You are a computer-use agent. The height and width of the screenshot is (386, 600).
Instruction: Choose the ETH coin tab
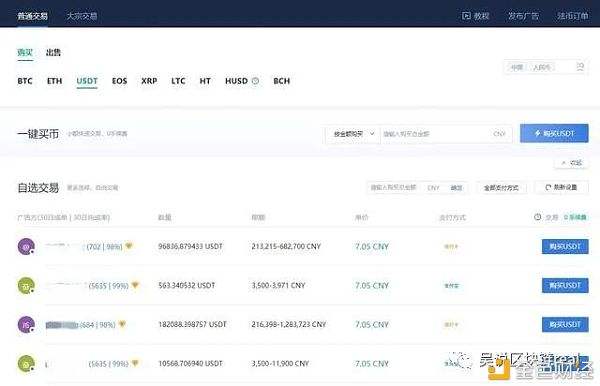[x=54, y=81]
